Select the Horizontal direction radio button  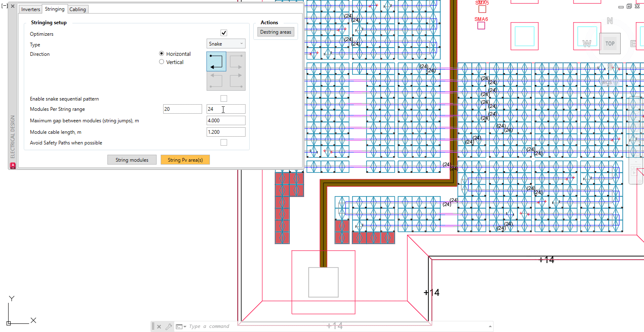click(x=162, y=53)
